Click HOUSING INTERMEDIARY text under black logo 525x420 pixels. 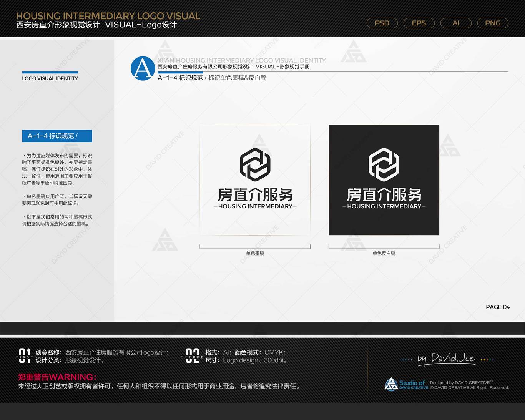point(384,206)
